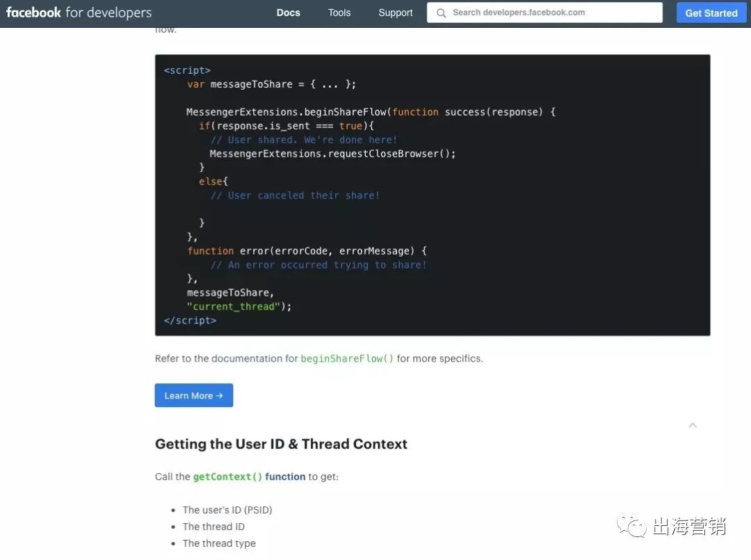Click the Getting the User ID & Thread Context heading
The width and height of the screenshot is (751, 560).
(281, 444)
